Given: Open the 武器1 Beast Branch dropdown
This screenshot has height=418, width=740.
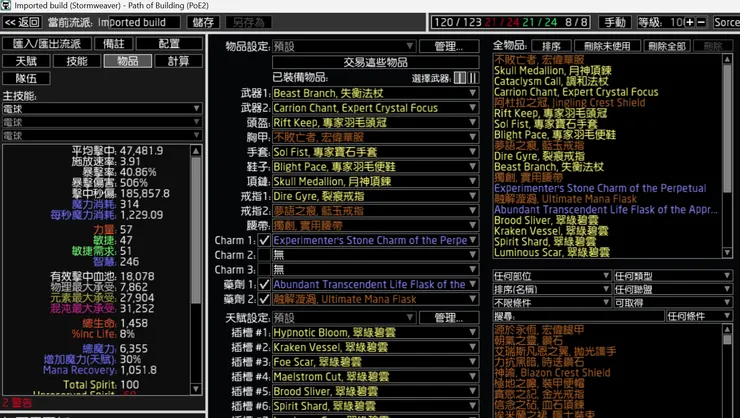Looking at the screenshot, I should [376, 93].
